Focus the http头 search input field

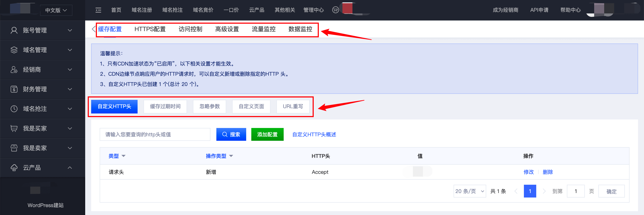[x=155, y=134]
